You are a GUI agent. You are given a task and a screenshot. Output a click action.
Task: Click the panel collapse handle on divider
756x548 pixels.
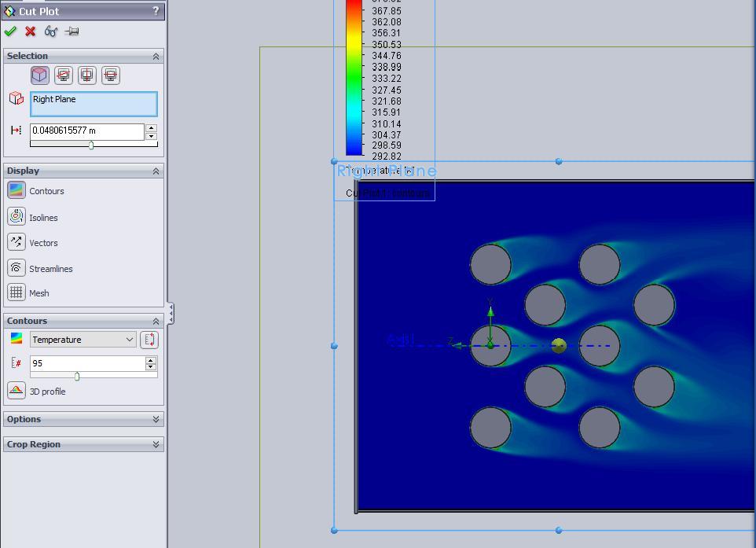(171, 313)
